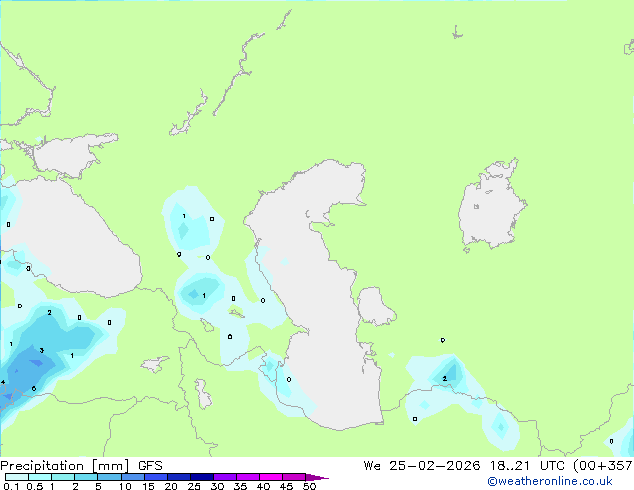Click the '25' legend scale label
Screen dimensions: 634x490
point(194,486)
